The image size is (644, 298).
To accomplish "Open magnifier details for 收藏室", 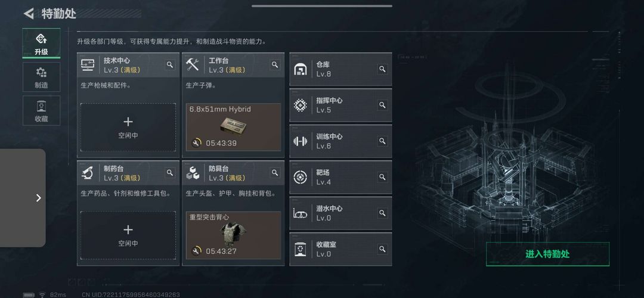I will [382, 249].
